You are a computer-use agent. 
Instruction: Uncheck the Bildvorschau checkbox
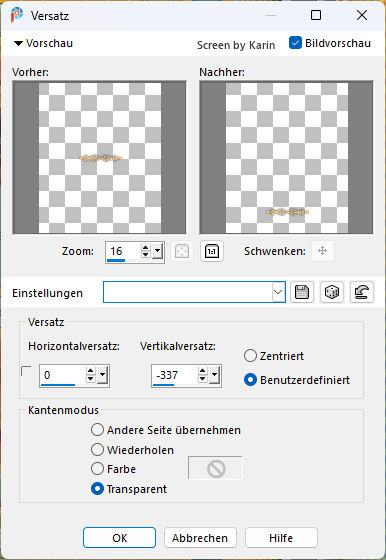click(295, 43)
